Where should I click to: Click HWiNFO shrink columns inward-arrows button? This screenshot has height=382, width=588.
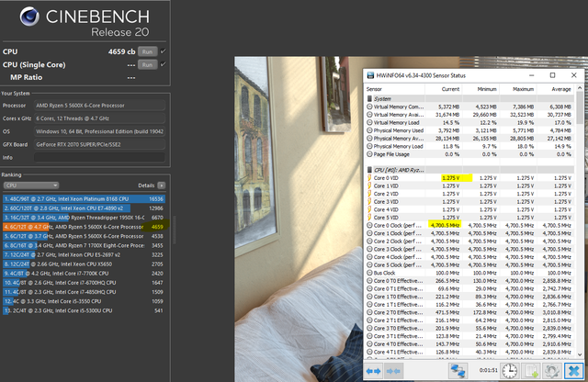[x=393, y=371]
